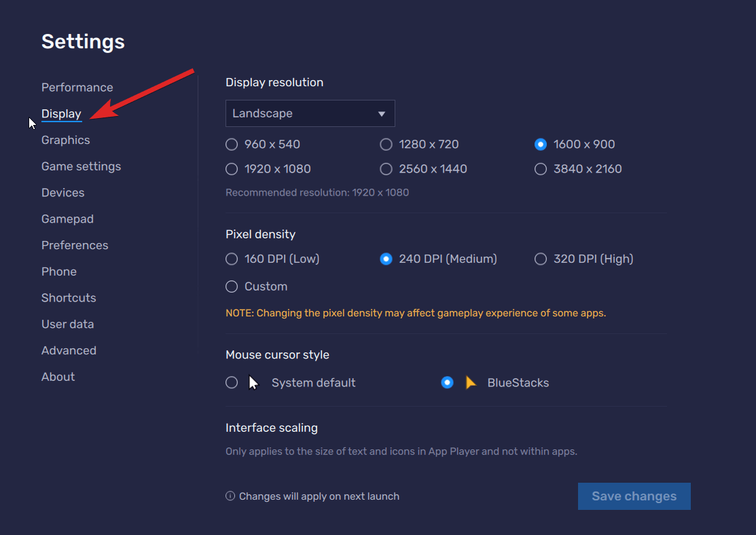Open the Performance settings section

tap(77, 87)
